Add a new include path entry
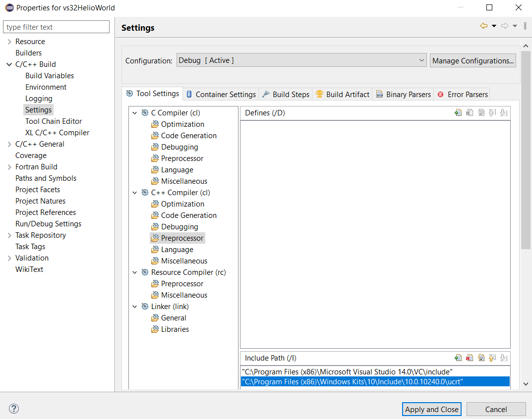 click(x=458, y=358)
